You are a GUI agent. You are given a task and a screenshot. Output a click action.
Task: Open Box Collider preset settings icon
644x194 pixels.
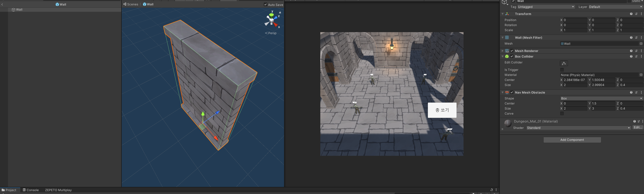pos(636,57)
